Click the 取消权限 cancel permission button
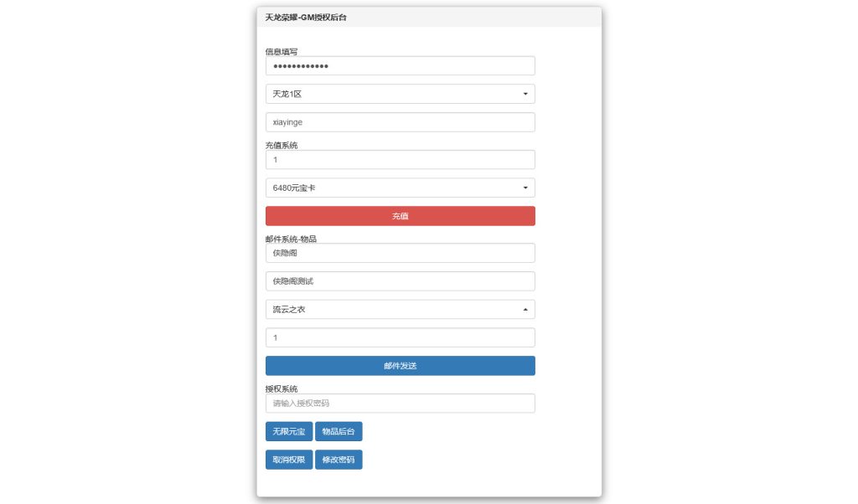 click(288, 459)
